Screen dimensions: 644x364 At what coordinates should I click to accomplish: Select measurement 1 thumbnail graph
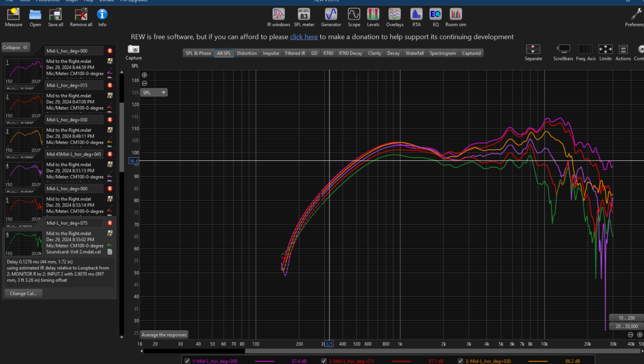click(x=23, y=71)
